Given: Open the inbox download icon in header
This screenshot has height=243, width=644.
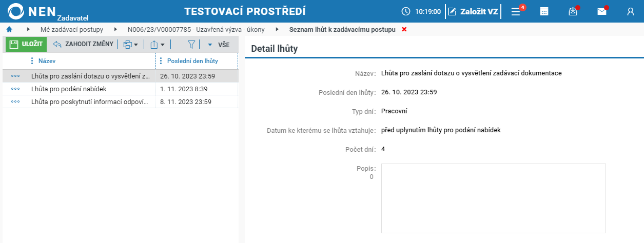Looking at the screenshot, I should (x=573, y=11).
